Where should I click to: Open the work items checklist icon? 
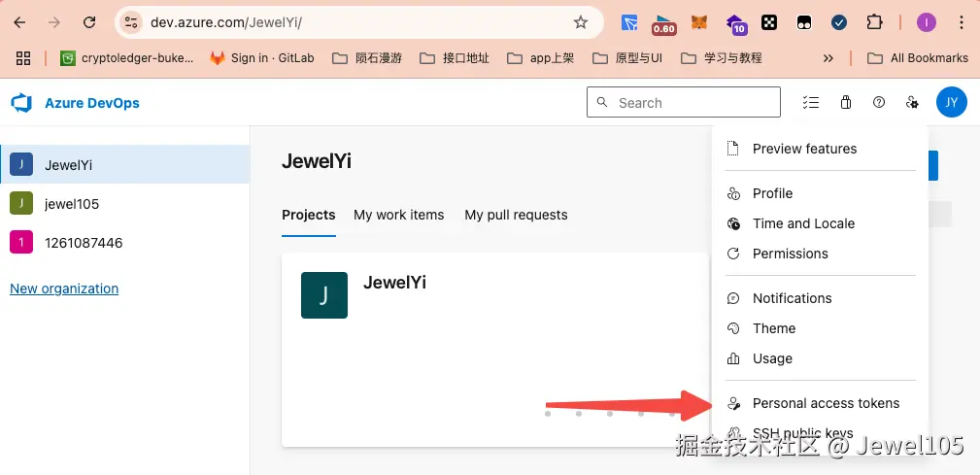[811, 103]
